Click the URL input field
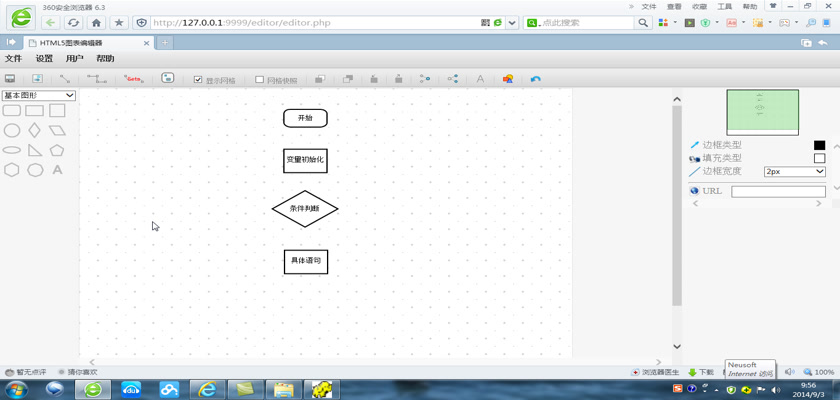This screenshot has width=840, height=400. click(x=778, y=191)
